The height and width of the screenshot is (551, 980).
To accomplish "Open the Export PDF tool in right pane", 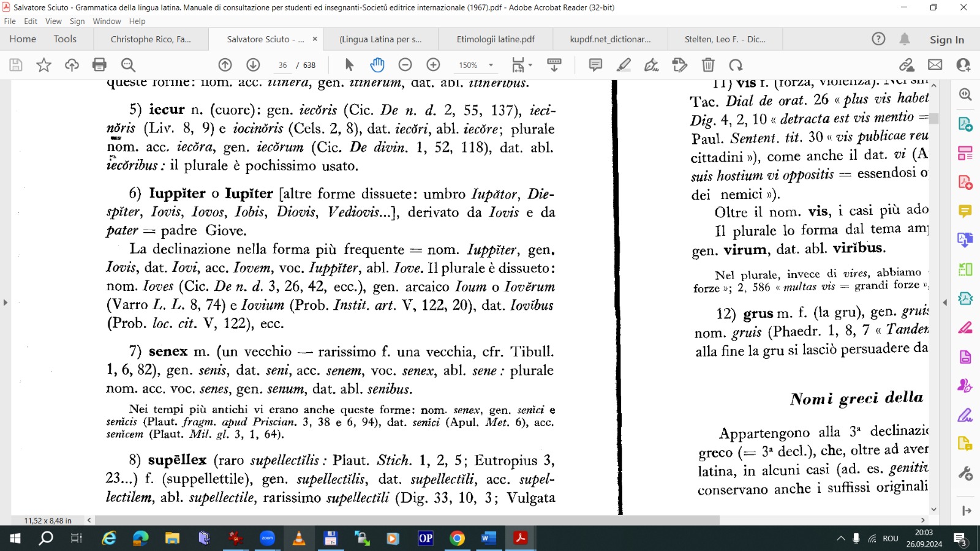I will click(x=965, y=124).
